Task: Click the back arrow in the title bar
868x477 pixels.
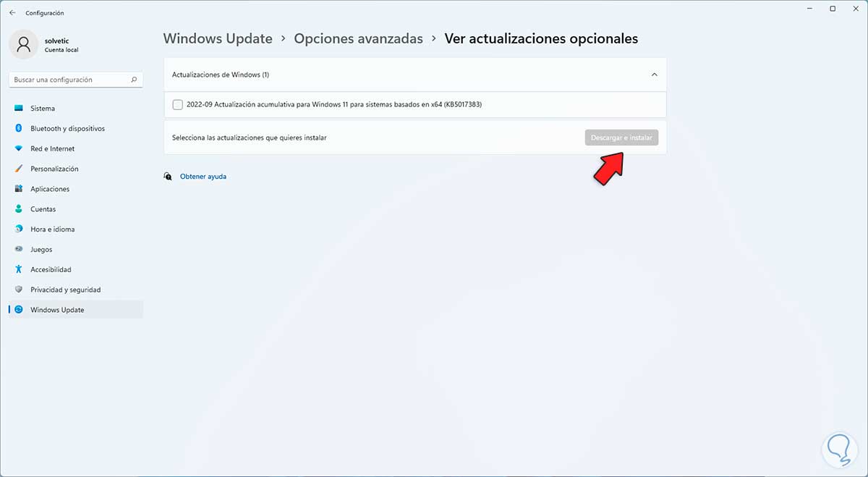Action: point(12,13)
